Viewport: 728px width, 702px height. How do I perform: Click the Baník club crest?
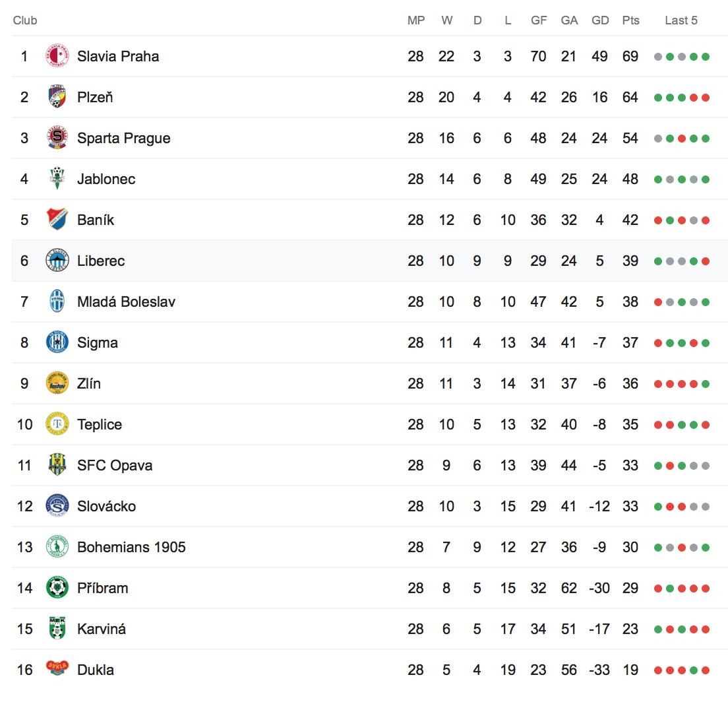click(x=57, y=220)
